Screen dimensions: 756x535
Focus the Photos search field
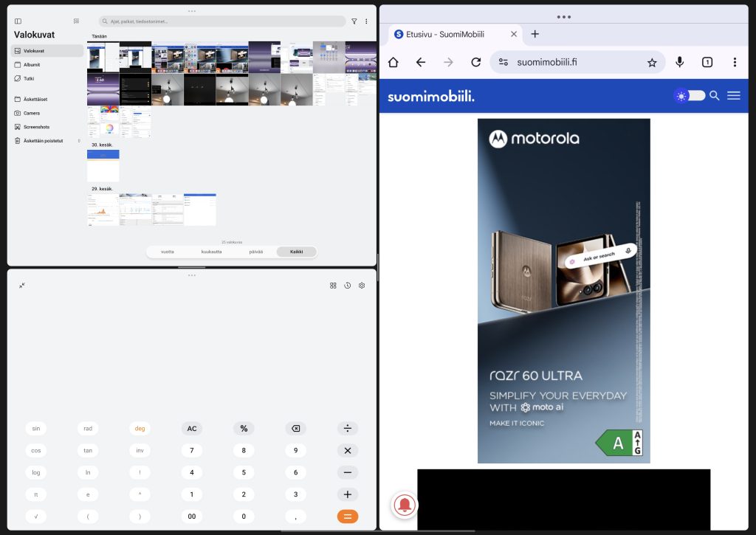[222, 21]
